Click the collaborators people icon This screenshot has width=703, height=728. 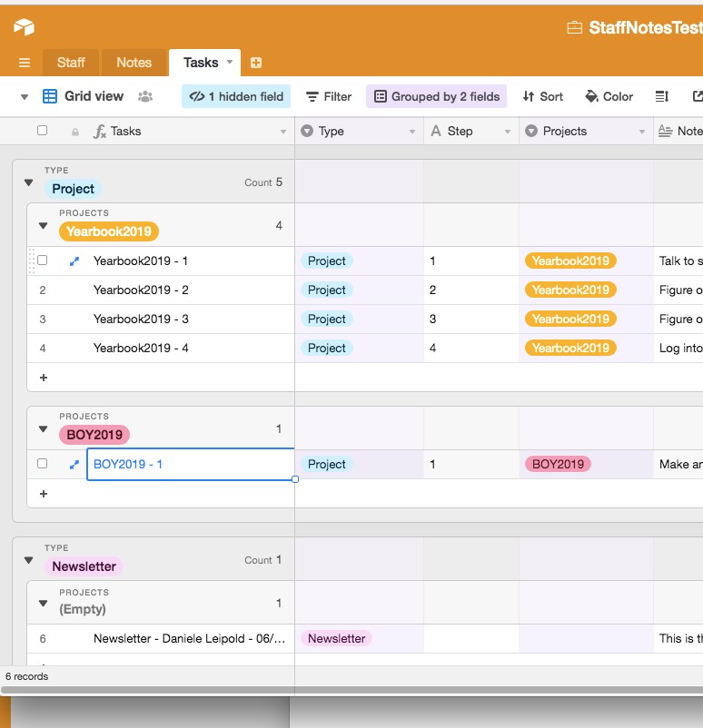pyautogui.click(x=145, y=96)
